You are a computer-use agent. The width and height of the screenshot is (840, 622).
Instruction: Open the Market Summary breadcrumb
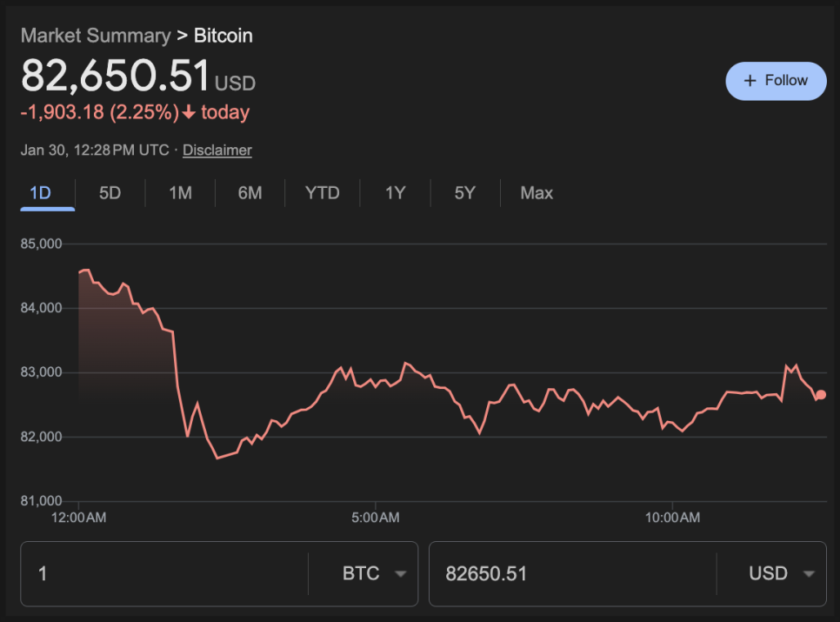[x=96, y=36]
